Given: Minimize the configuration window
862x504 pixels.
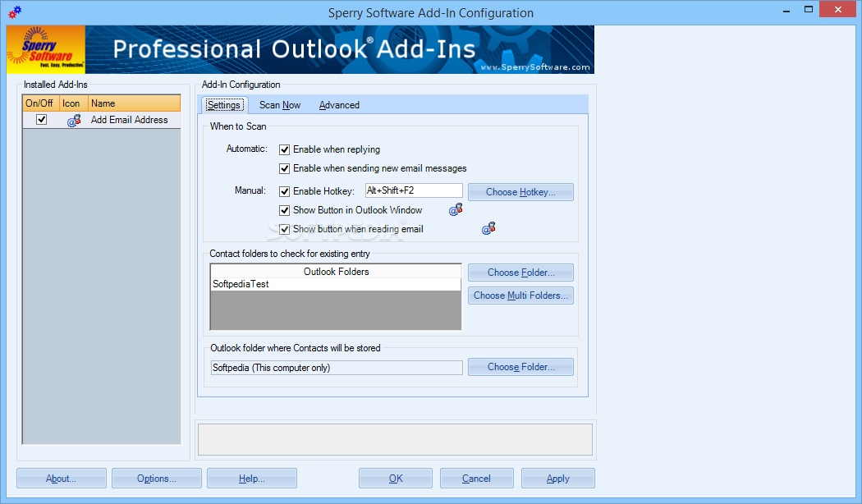Looking at the screenshot, I should pos(786,10).
